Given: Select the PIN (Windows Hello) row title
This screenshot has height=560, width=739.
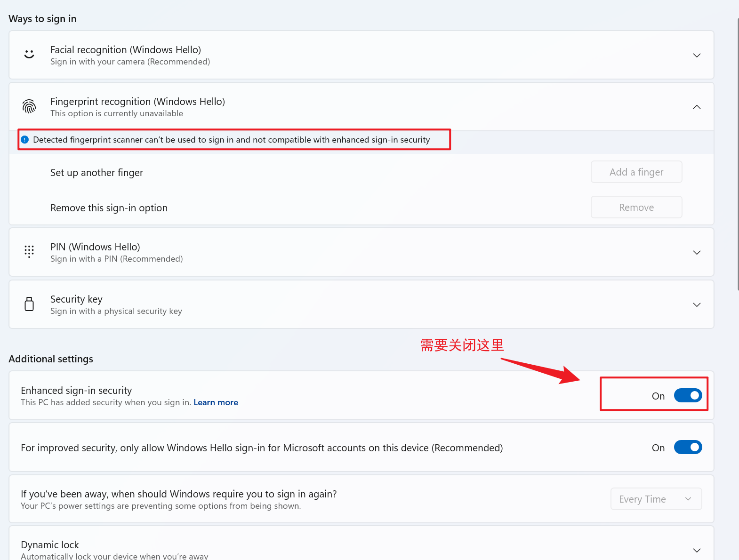Looking at the screenshot, I should [x=95, y=247].
